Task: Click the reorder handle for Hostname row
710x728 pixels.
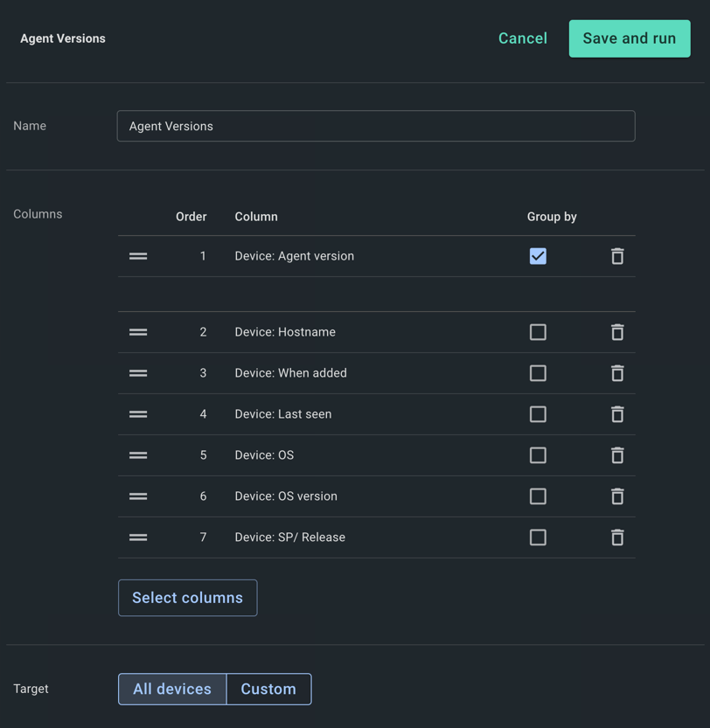Action: (x=138, y=332)
